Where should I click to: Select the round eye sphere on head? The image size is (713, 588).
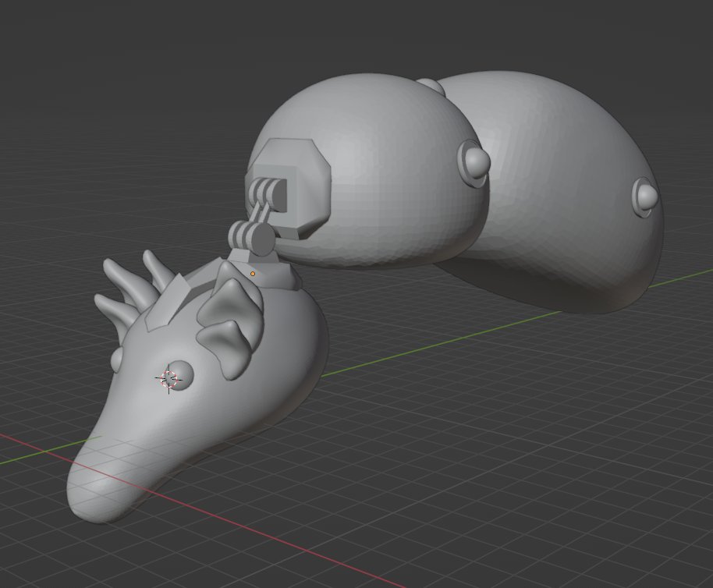click(180, 375)
